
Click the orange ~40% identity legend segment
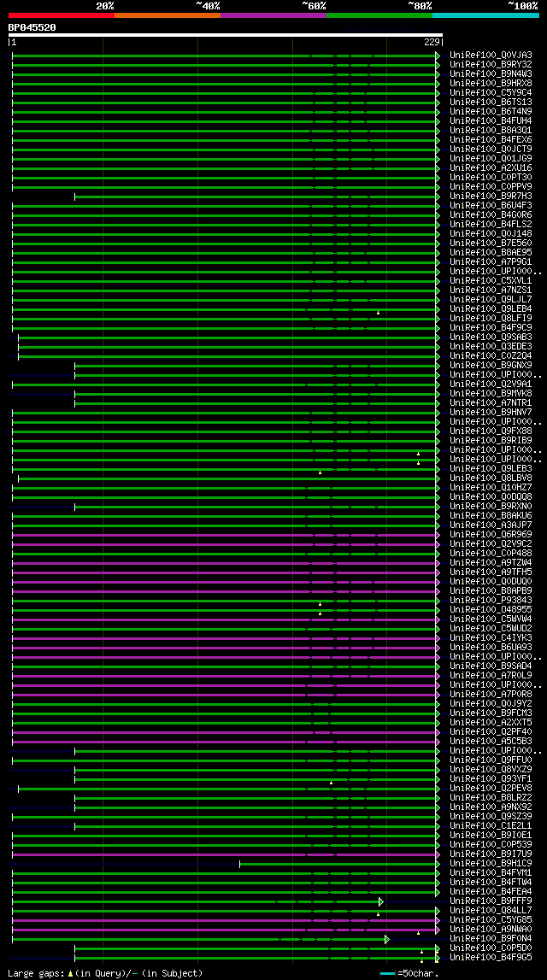(x=168, y=15)
